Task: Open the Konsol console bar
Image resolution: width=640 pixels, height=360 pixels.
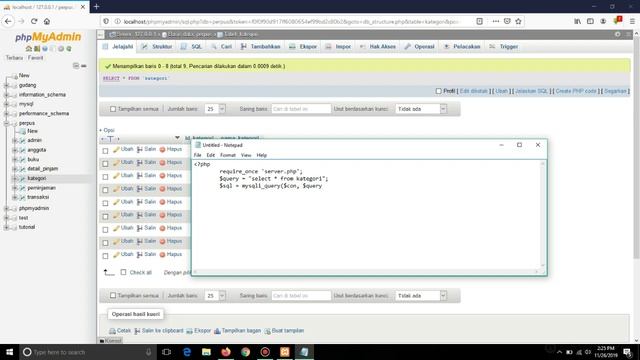Action: [x=111, y=340]
